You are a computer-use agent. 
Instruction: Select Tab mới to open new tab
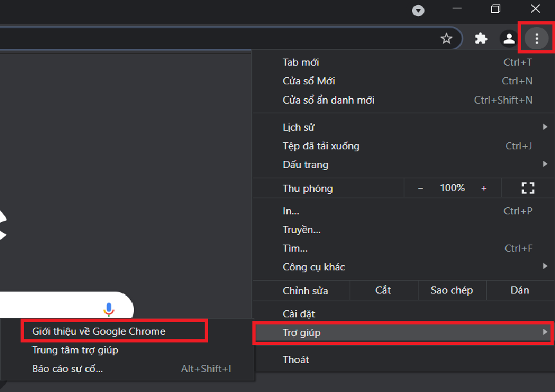coord(386,62)
